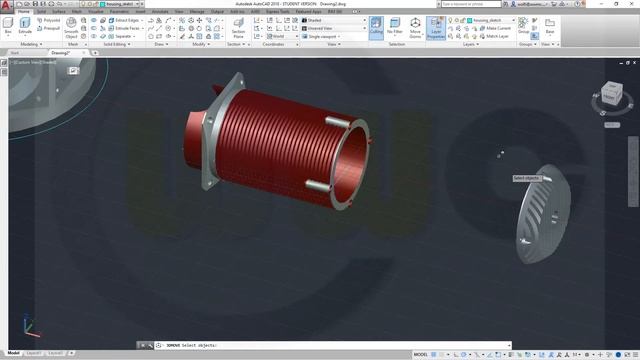Expand the Modify panel
Image resolution: width=640 pixels, height=360 pixels.
(201, 44)
